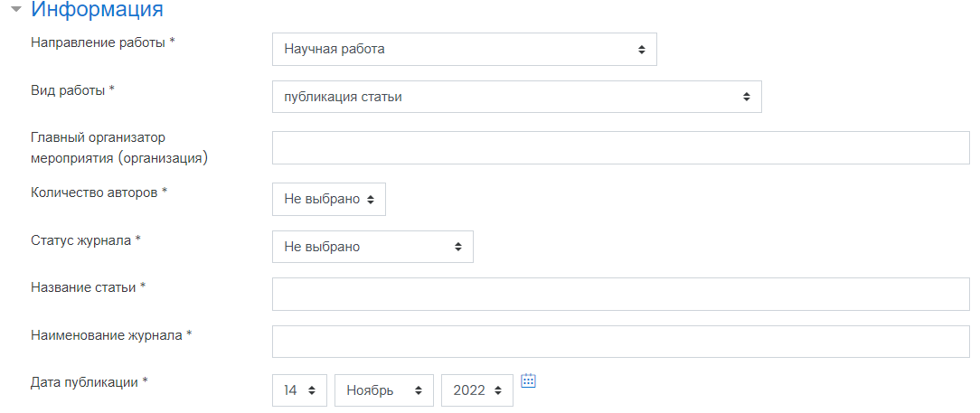Open the year dropdown showing 2022
The height and width of the screenshot is (413, 980).
pos(476,390)
